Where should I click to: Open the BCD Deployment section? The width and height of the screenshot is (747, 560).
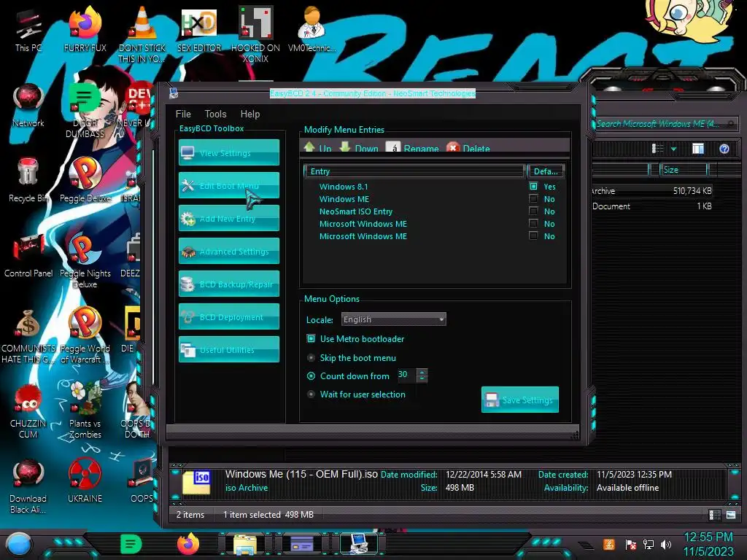228,316
